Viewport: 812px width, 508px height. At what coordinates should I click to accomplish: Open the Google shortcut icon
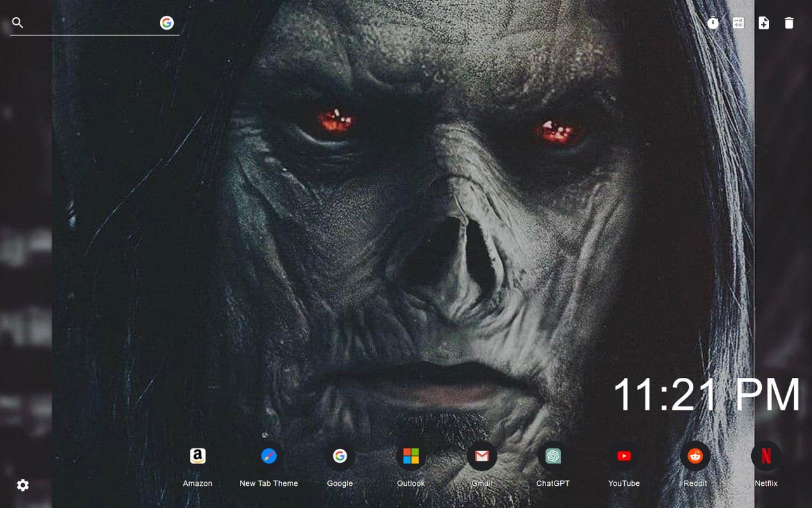pos(340,456)
